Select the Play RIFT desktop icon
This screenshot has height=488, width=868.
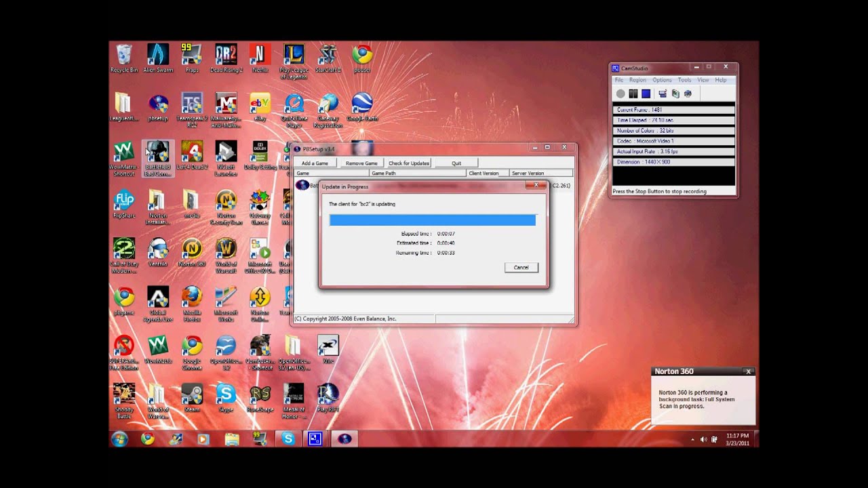(x=328, y=399)
